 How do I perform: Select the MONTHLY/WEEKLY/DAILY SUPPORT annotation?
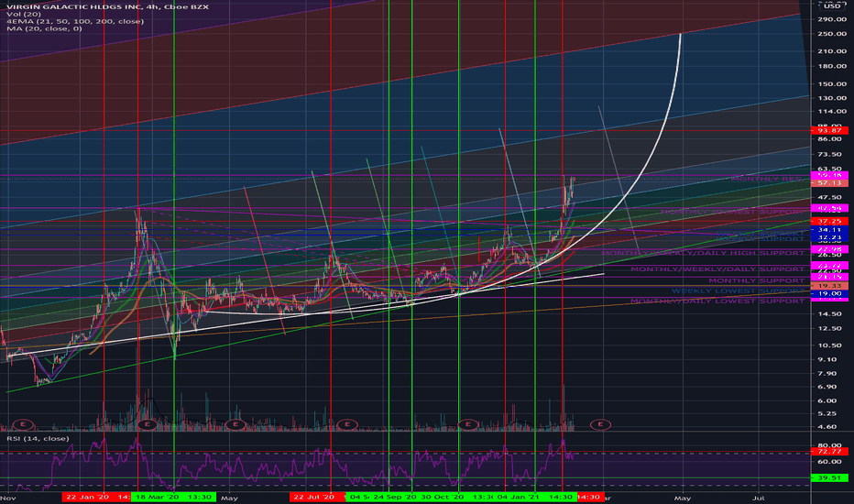click(x=717, y=269)
